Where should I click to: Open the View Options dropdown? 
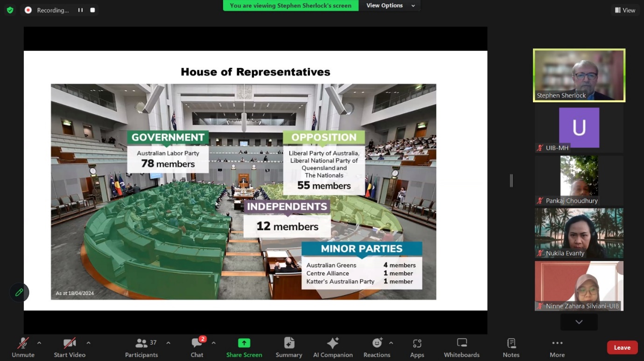pos(390,6)
